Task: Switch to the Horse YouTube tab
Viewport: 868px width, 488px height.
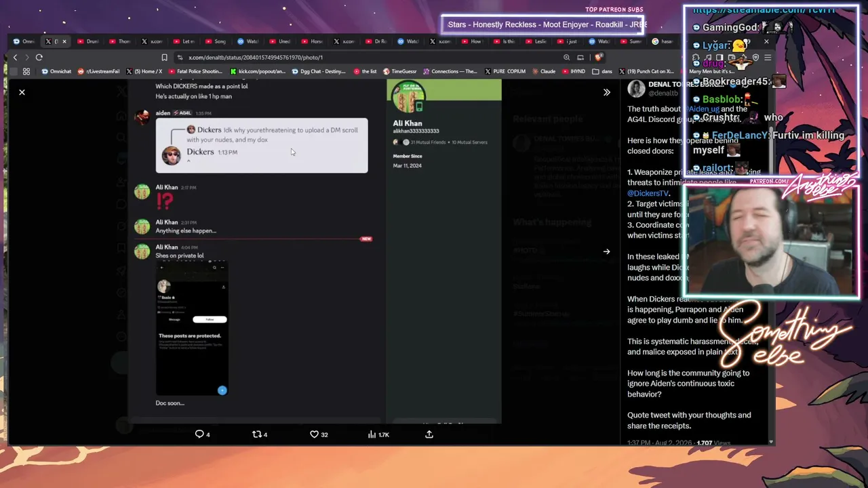Action: (313, 41)
